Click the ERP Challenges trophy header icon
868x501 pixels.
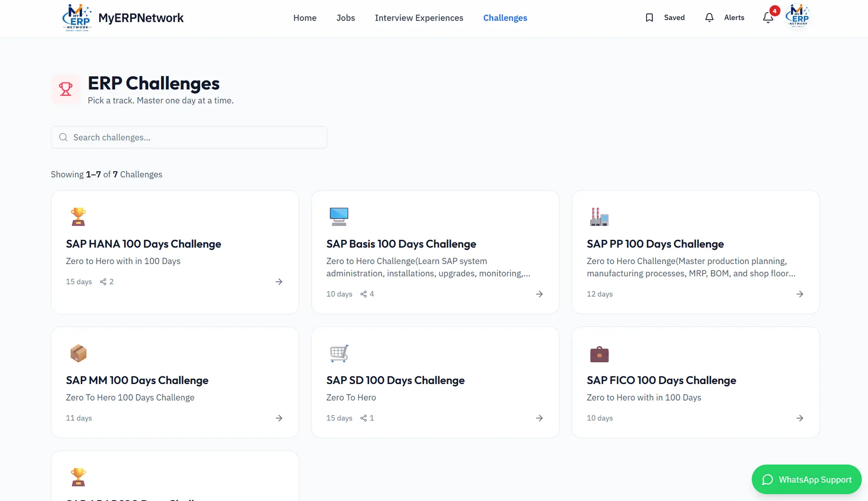(66, 89)
